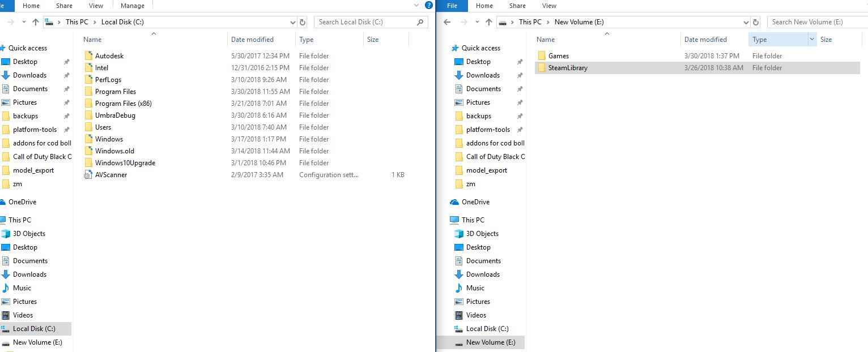Viewport: 868px width, 352px height.
Task: Open OneDrive in left window sidebar
Action: coord(22,202)
